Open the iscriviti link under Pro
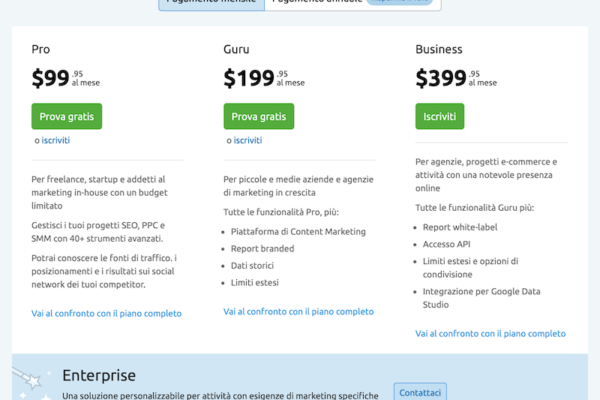 (55, 141)
